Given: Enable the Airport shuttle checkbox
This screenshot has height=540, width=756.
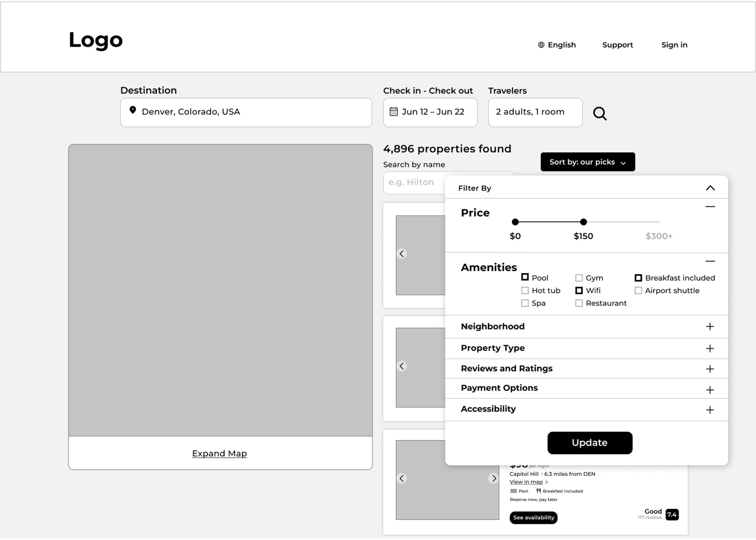Looking at the screenshot, I should 638,291.
